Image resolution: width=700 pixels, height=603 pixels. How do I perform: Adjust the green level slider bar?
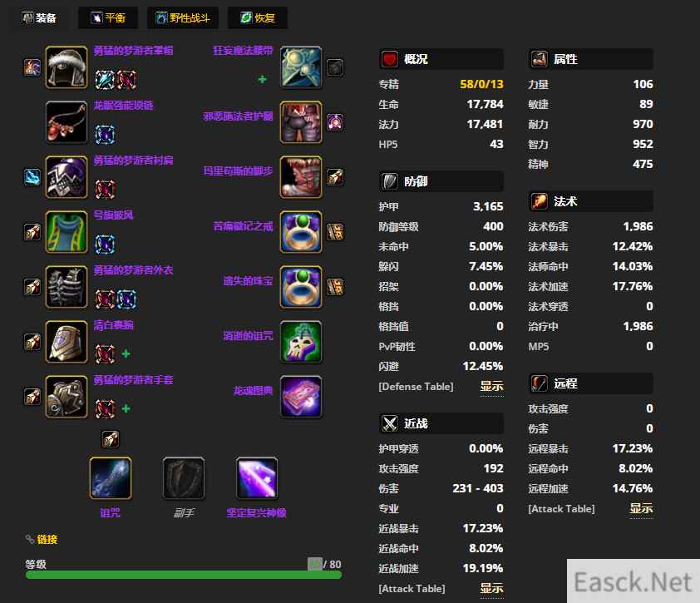pyautogui.click(x=184, y=575)
